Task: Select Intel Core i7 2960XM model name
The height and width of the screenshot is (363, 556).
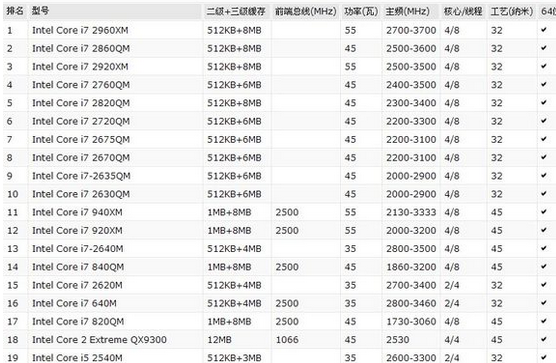Action: tap(80, 30)
